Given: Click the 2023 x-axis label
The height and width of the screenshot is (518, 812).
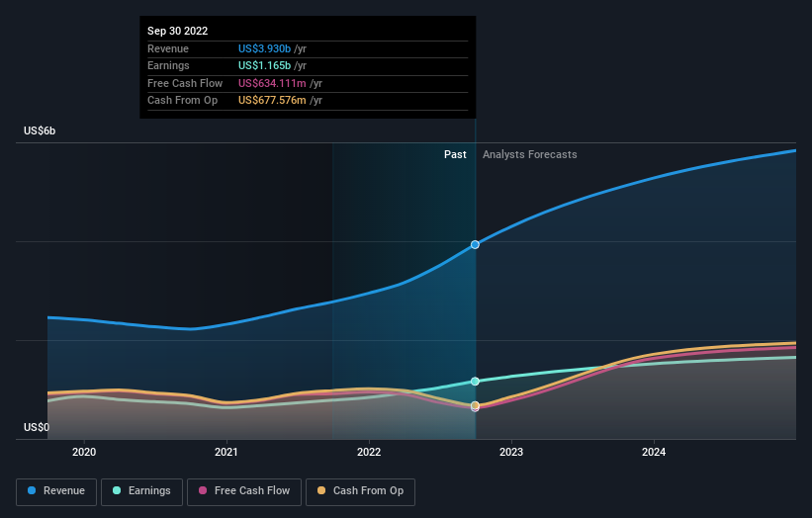Looking at the screenshot, I should (511, 452).
